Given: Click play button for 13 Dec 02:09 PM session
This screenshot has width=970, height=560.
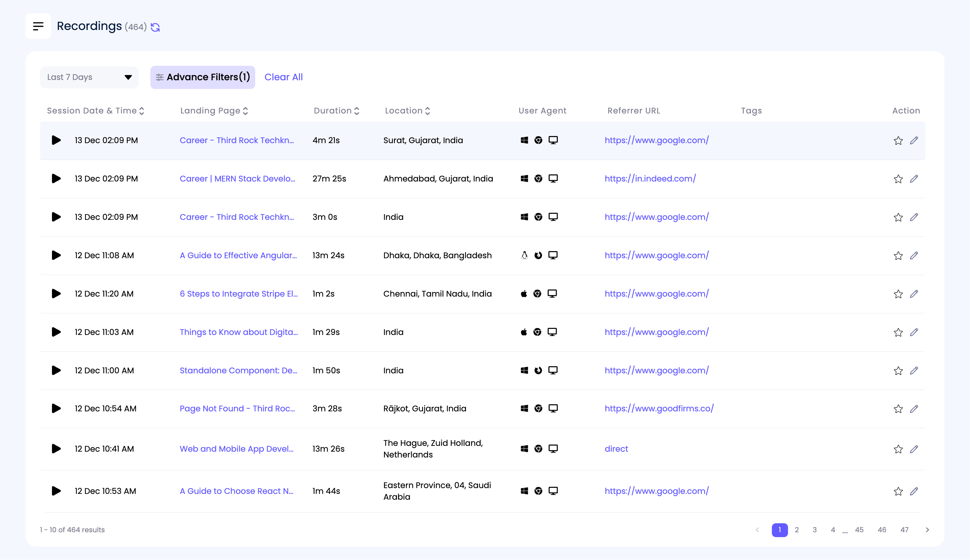Looking at the screenshot, I should tap(56, 140).
